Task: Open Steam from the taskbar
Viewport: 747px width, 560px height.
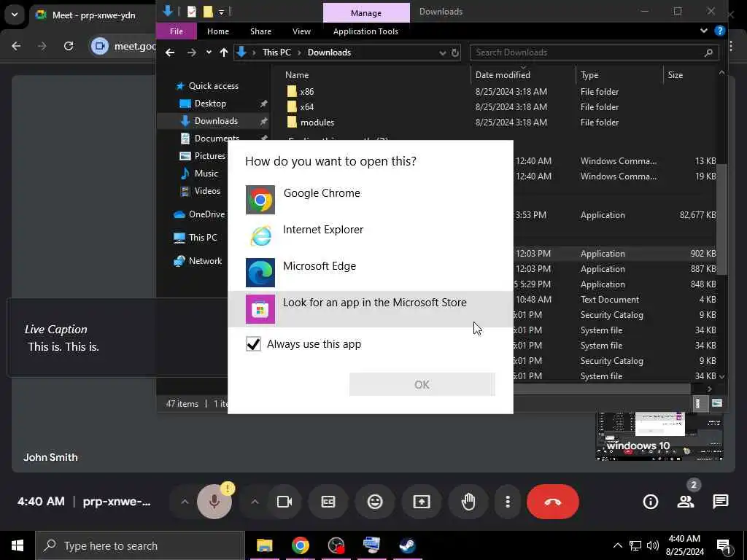Action: coord(407,545)
